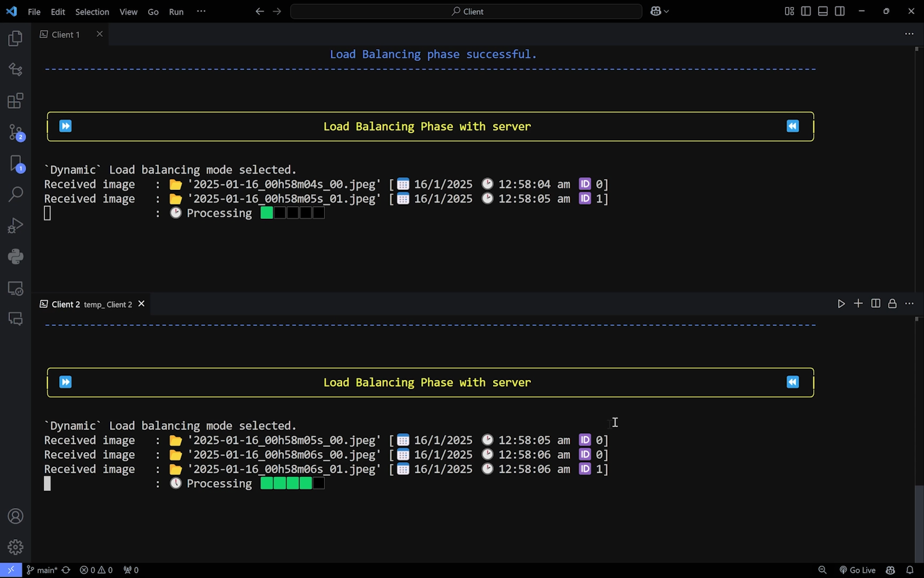Click the Client command center search box

pyautogui.click(x=466, y=11)
